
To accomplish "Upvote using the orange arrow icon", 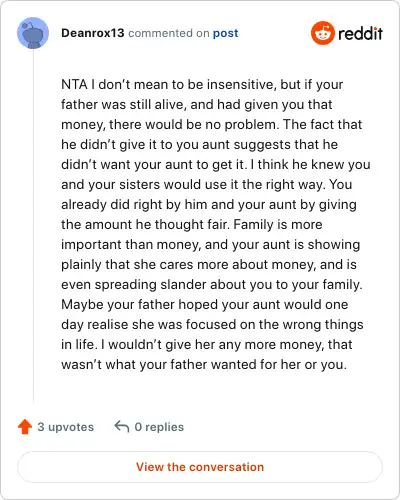I will pos(25,427).
